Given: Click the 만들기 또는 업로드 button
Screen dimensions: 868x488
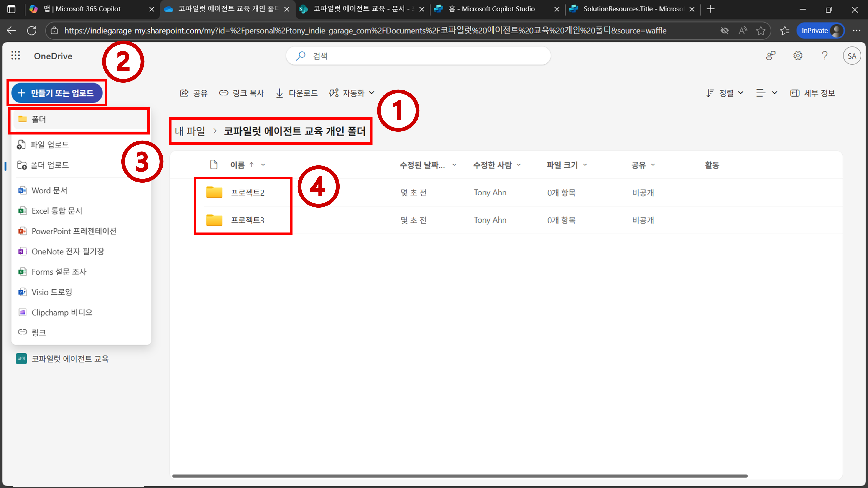Looking at the screenshot, I should [x=57, y=93].
